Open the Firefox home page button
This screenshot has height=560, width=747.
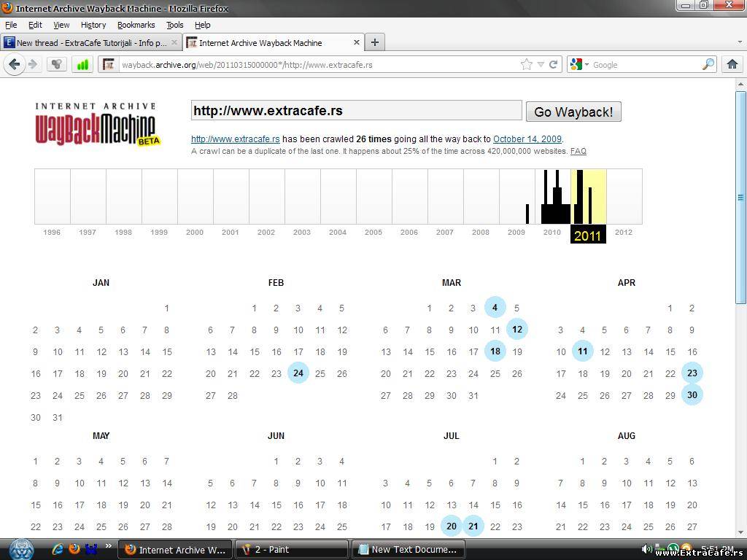(x=732, y=64)
